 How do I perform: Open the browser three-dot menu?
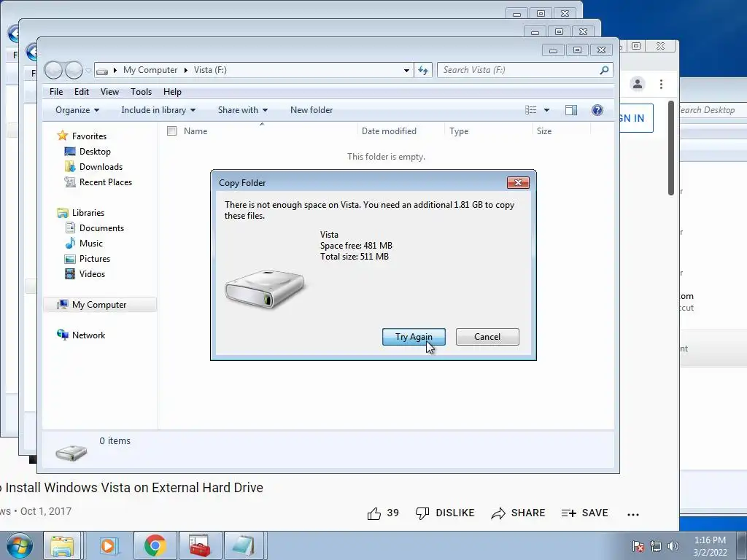pyautogui.click(x=661, y=85)
